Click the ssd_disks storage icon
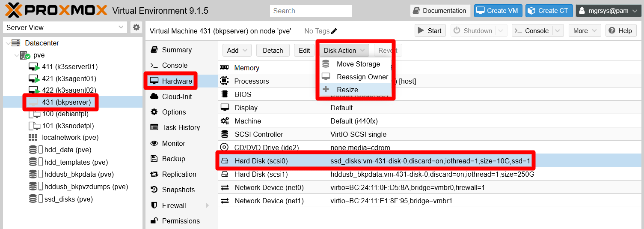The image size is (644, 229). [33, 199]
